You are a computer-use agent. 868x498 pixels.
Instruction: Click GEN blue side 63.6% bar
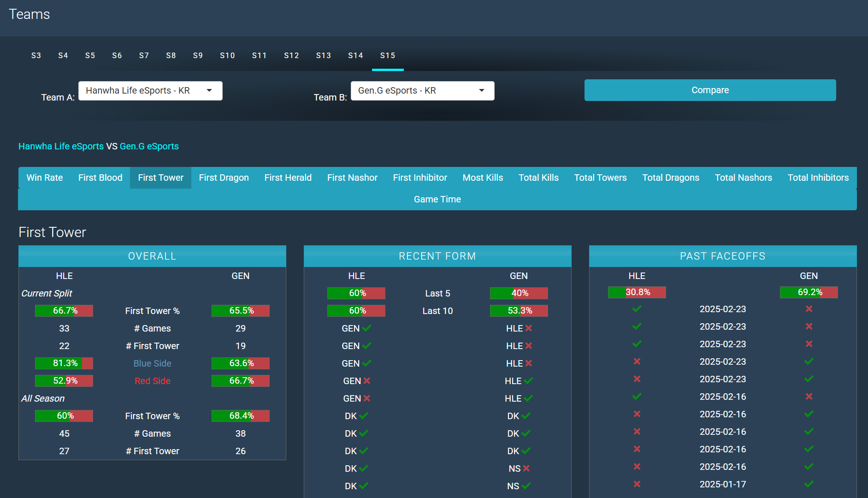(241, 363)
